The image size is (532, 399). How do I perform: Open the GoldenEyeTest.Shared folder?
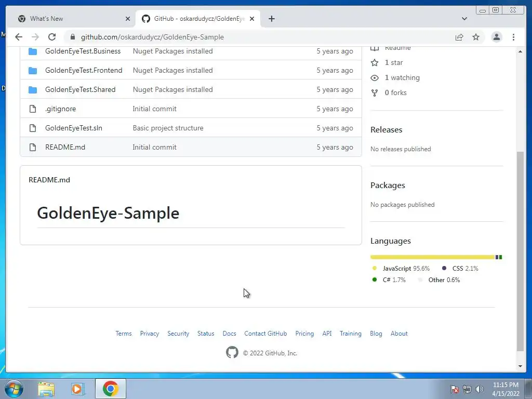coord(80,89)
